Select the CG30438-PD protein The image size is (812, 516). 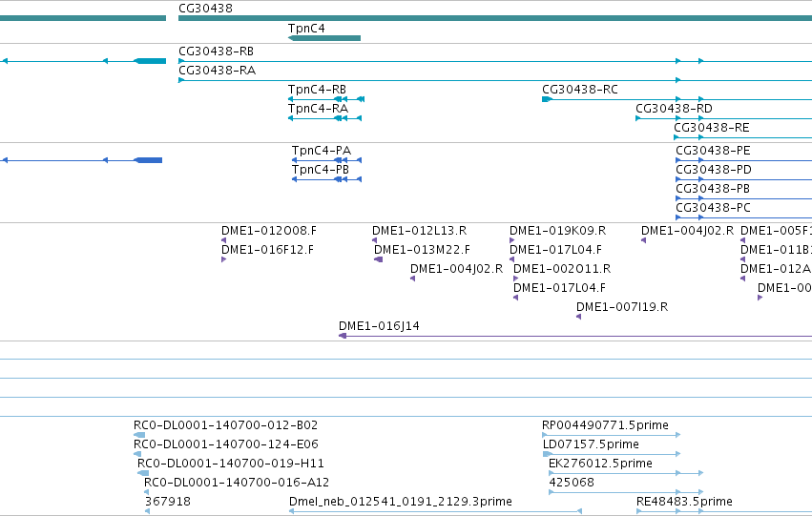tap(743, 179)
